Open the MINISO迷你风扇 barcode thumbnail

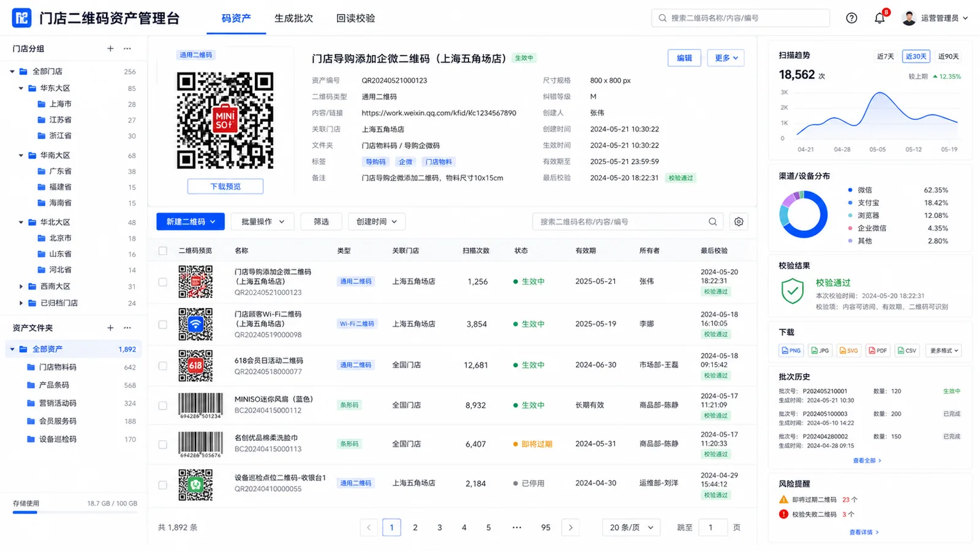200,405
